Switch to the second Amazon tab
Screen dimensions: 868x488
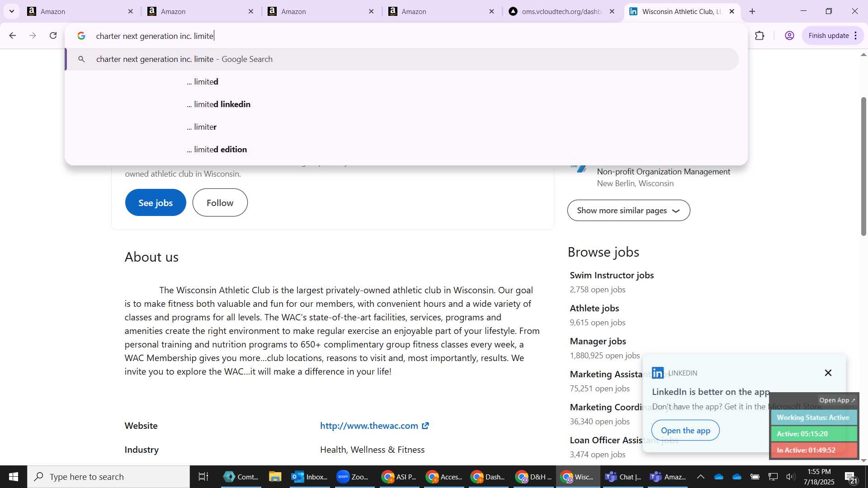tap(201, 11)
